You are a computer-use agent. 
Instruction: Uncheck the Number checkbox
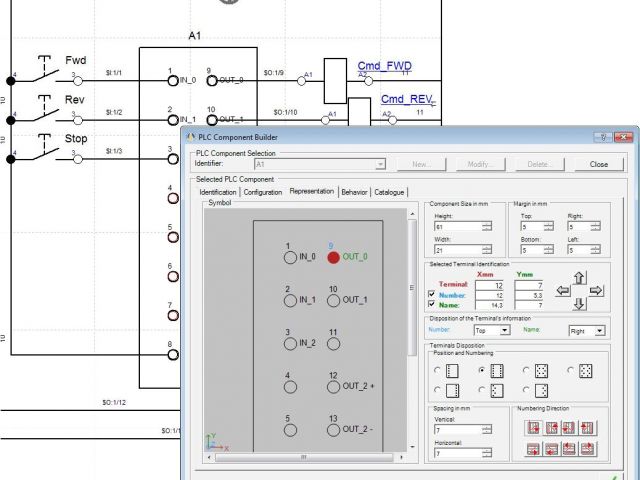(x=432, y=294)
